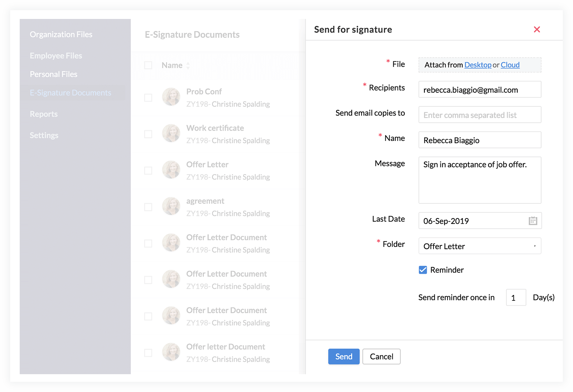This screenshot has width=573, height=392.
Task: Attach file via the Desktop link
Action: pos(477,65)
